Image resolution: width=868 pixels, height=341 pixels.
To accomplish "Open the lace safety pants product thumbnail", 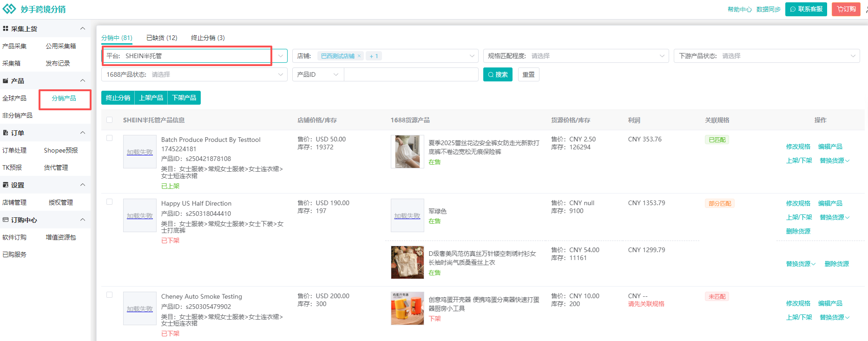I will click(x=407, y=152).
